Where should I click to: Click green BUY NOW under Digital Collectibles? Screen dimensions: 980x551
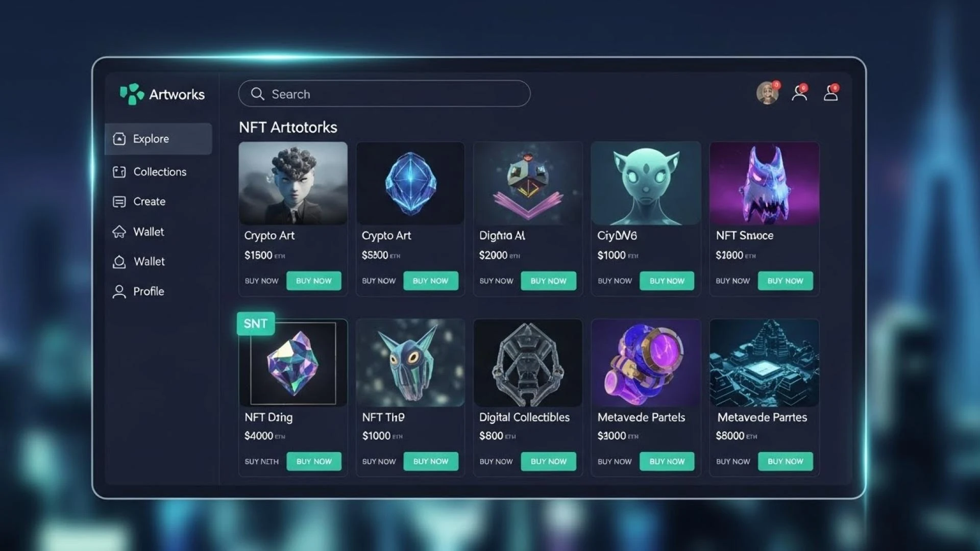point(549,461)
